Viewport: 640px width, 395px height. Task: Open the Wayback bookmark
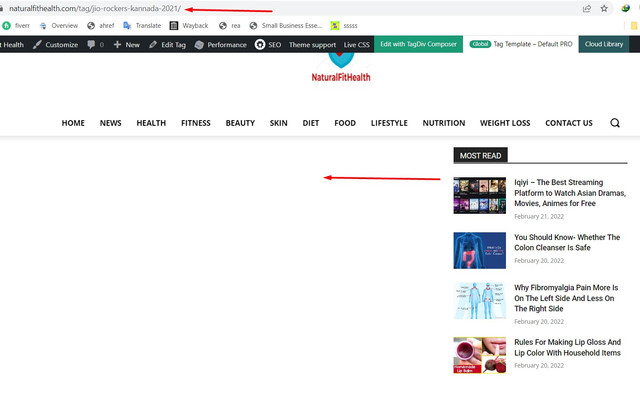pos(189,25)
